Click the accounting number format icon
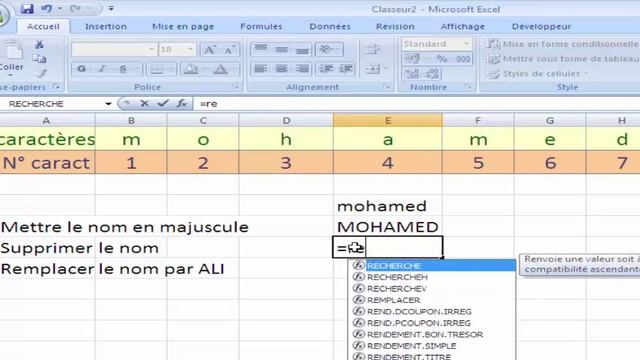 412,59
